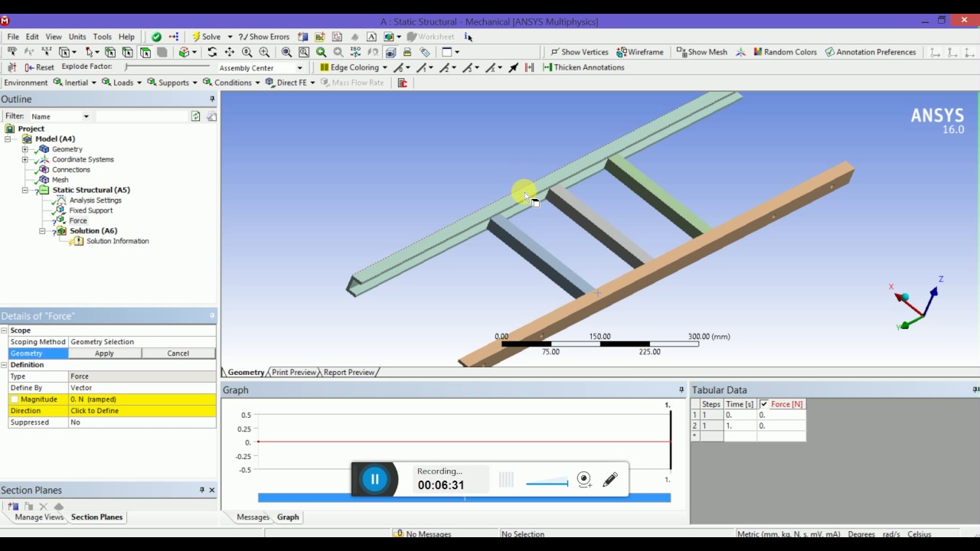Click the black arrow direction icon

514,67
